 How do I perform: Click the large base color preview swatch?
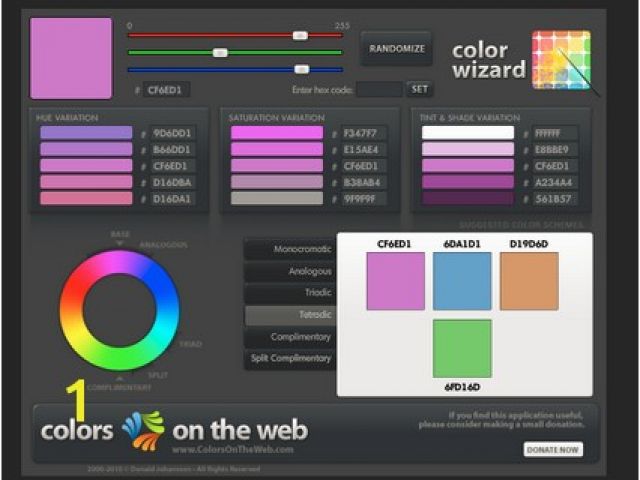pyautogui.click(x=71, y=58)
